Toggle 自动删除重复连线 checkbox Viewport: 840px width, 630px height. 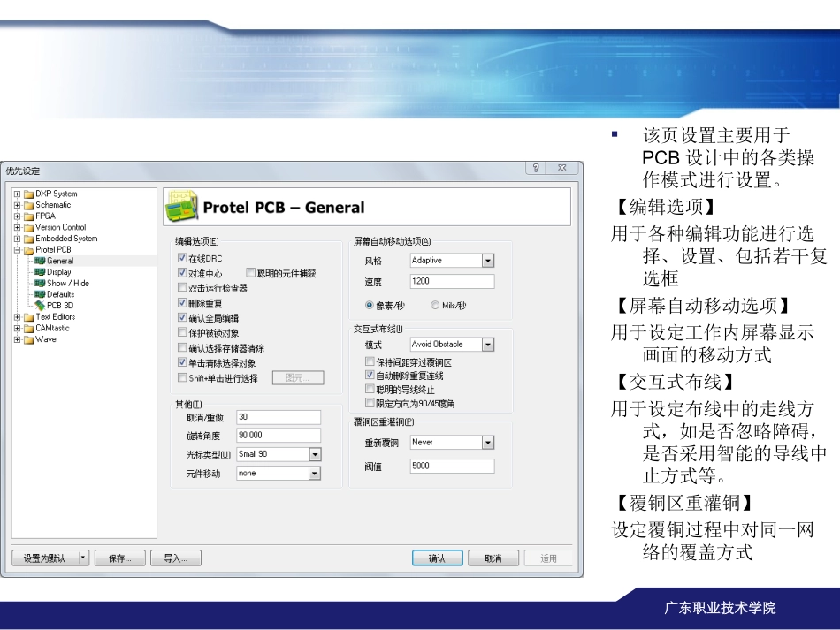pos(370,375)
